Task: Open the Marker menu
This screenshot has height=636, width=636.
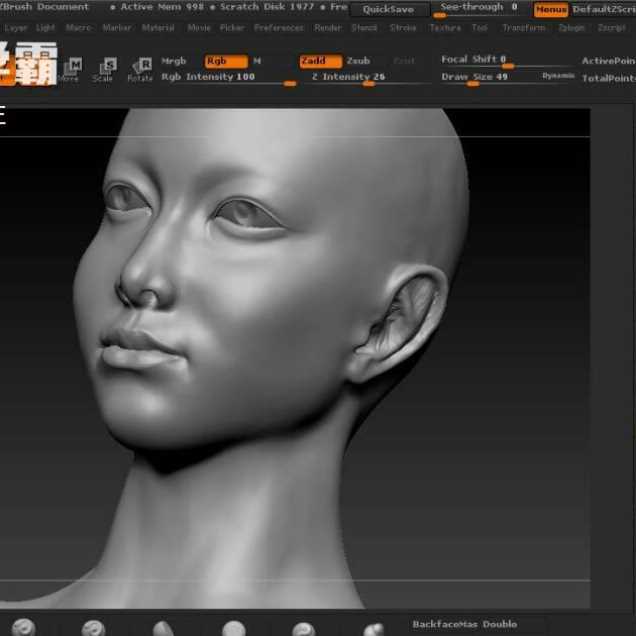Action: click(x=117, y=28)
